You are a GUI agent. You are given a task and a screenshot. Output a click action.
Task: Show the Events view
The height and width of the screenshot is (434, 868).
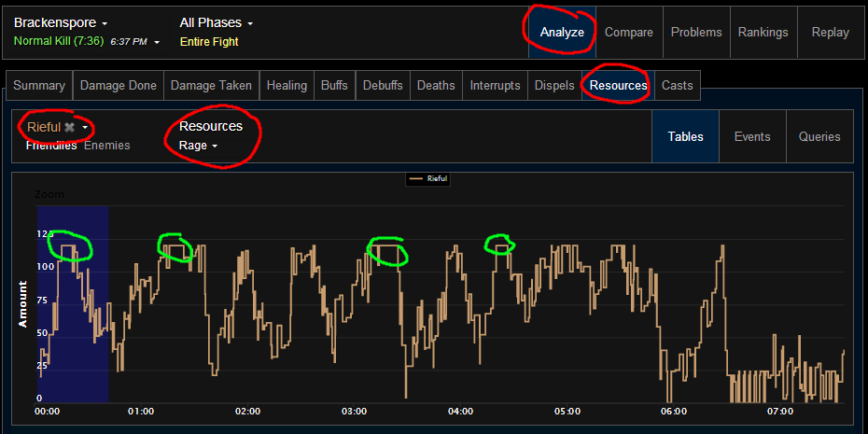tap(752, 136)
